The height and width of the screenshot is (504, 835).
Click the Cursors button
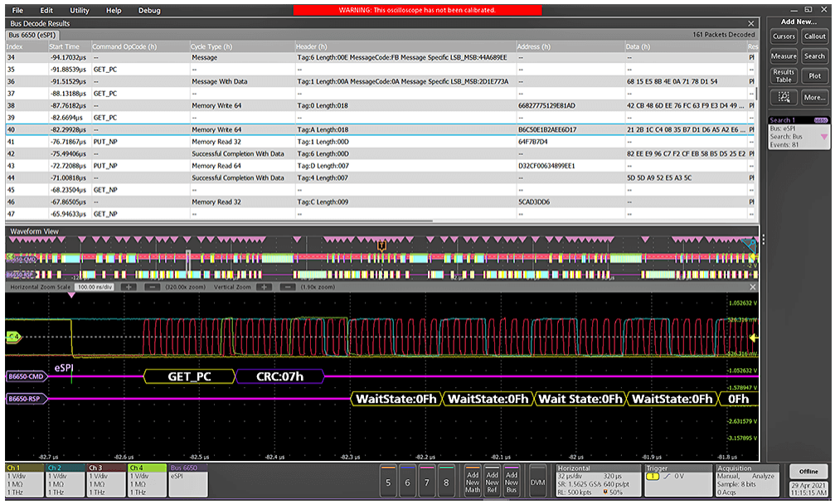coord(784,36)
